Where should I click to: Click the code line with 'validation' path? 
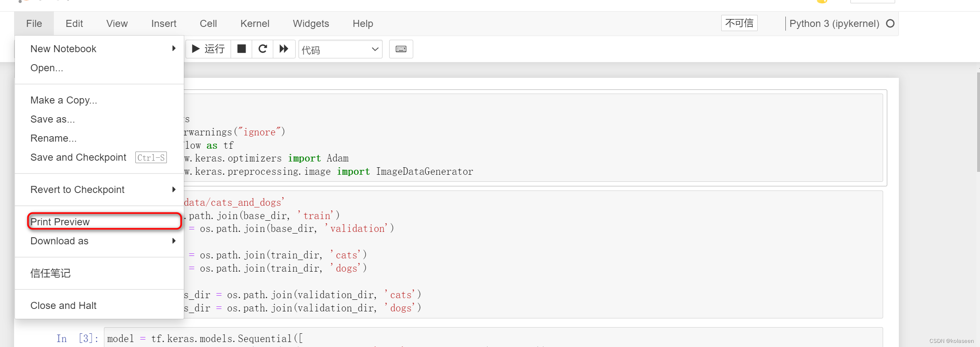tap(291, 229)
